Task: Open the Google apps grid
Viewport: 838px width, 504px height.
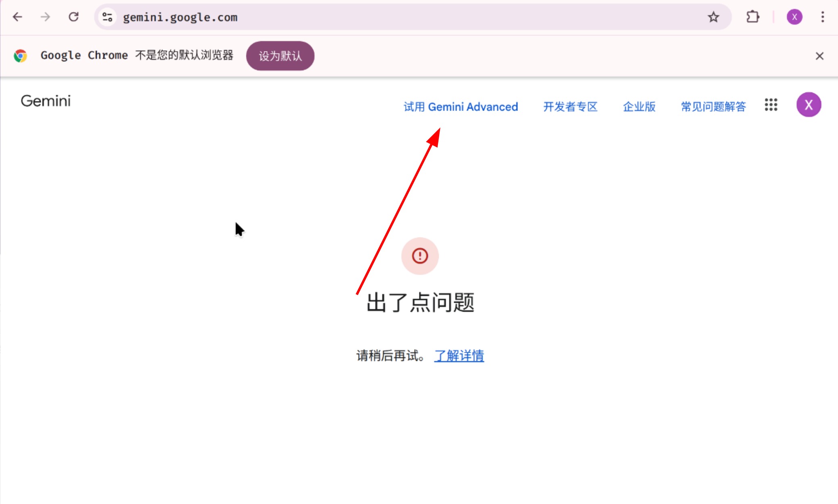Action: pos(771,105)
